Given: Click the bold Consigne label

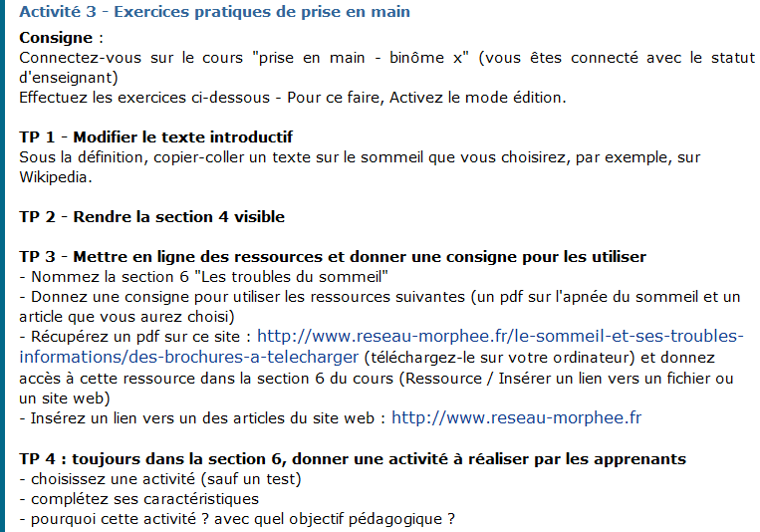Looking at the screenshot, I should click(x=56, y=37).
